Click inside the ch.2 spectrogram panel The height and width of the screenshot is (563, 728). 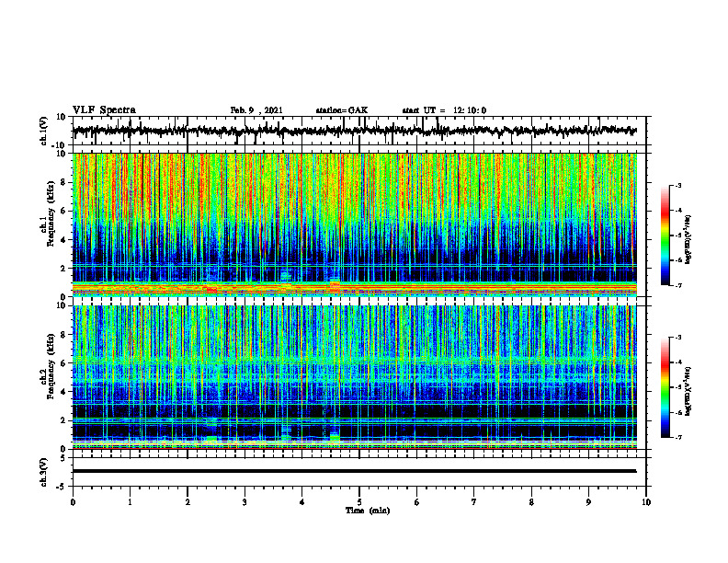pyautogui.click(x=354, y=377)
